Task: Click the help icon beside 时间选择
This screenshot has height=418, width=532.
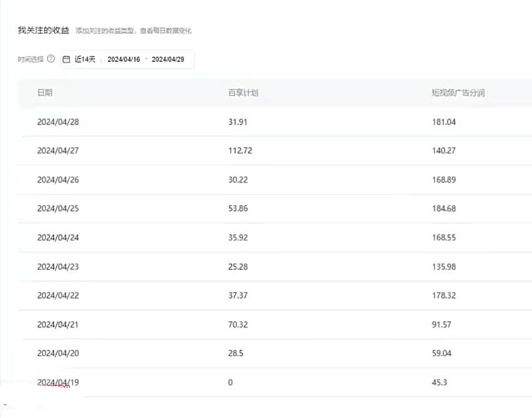Action: (x=51, y=59)
